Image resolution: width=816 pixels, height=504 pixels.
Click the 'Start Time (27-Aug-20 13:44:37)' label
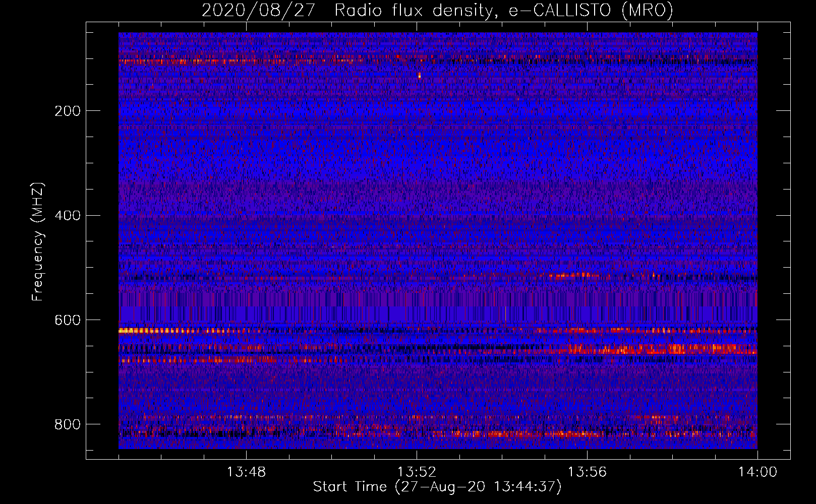coord(437,487)
